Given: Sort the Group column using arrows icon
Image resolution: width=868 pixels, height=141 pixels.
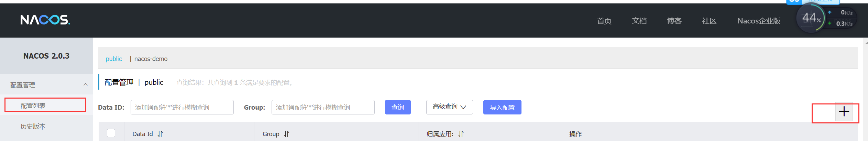Looking at the screenshot, I should click(287, 134).
